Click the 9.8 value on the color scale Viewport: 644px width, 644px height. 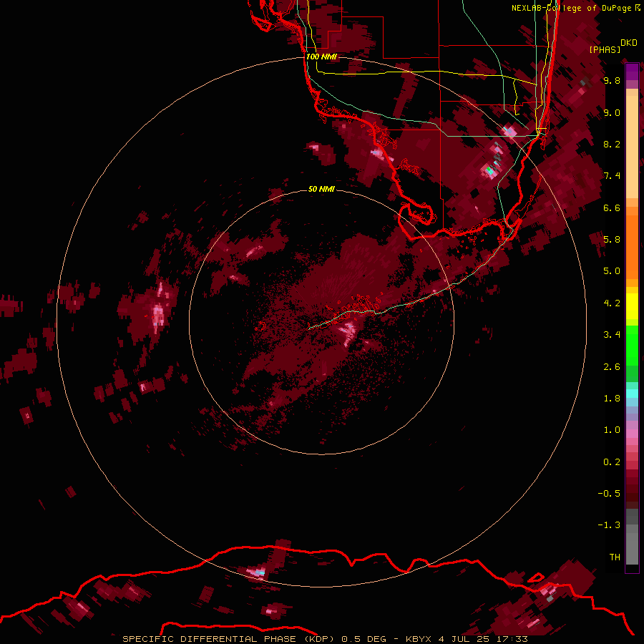(x=612, y=81)
